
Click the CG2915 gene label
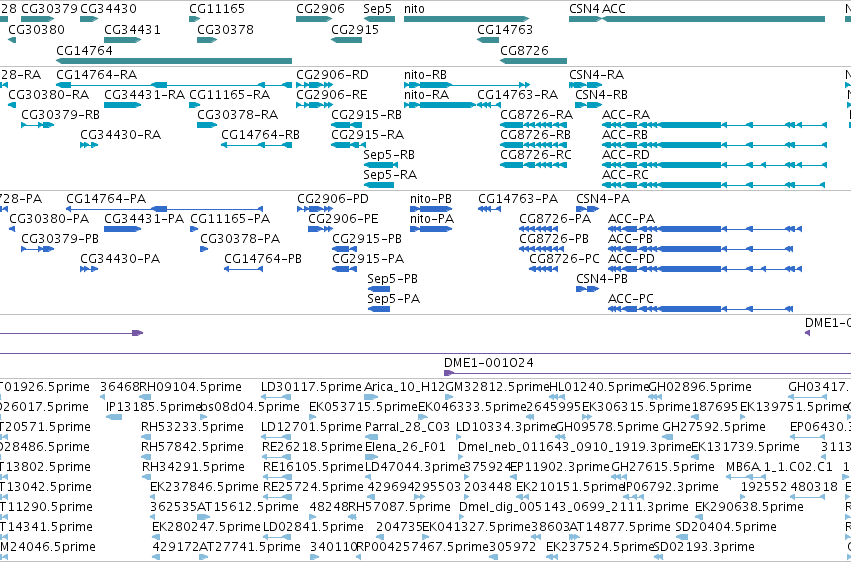[355, 29]
